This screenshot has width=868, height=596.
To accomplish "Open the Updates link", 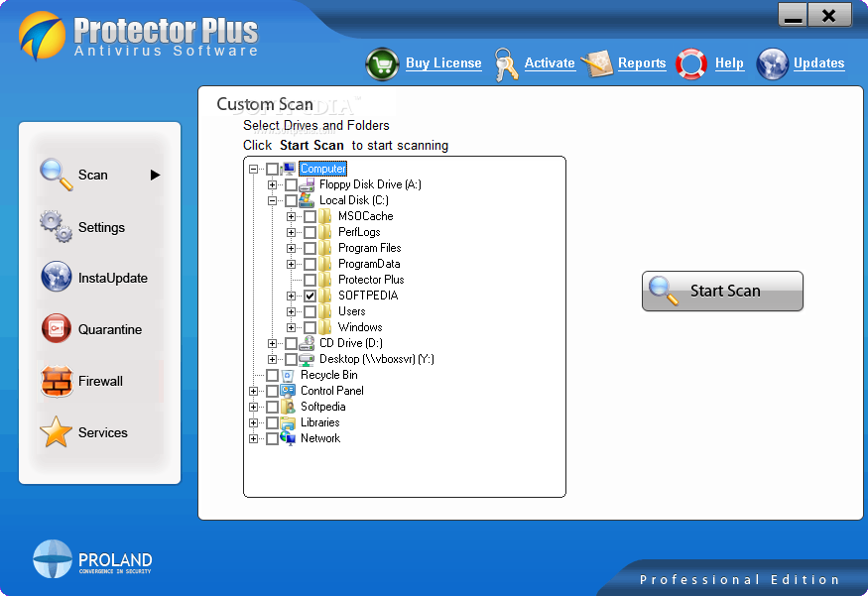I will (x=818, y=63).
